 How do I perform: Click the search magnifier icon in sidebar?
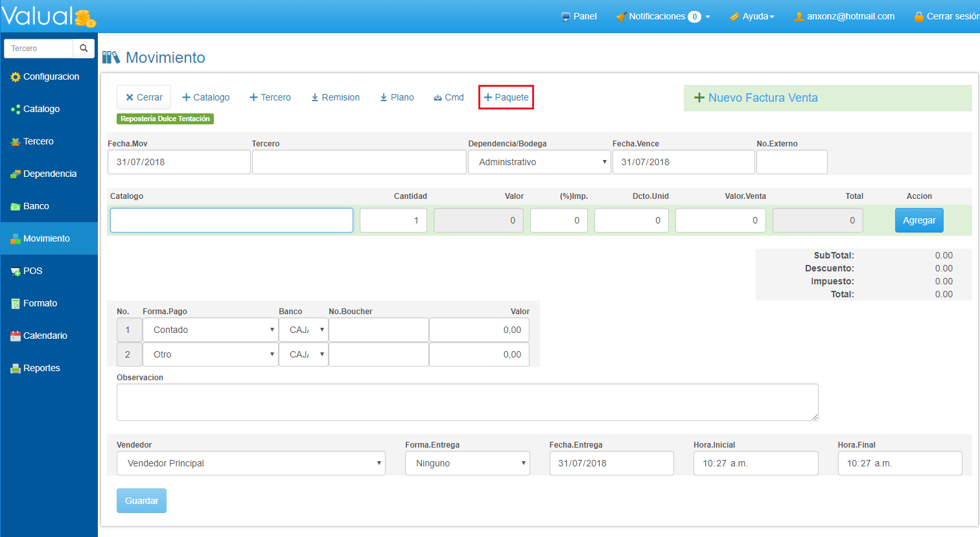coord(84,49)
